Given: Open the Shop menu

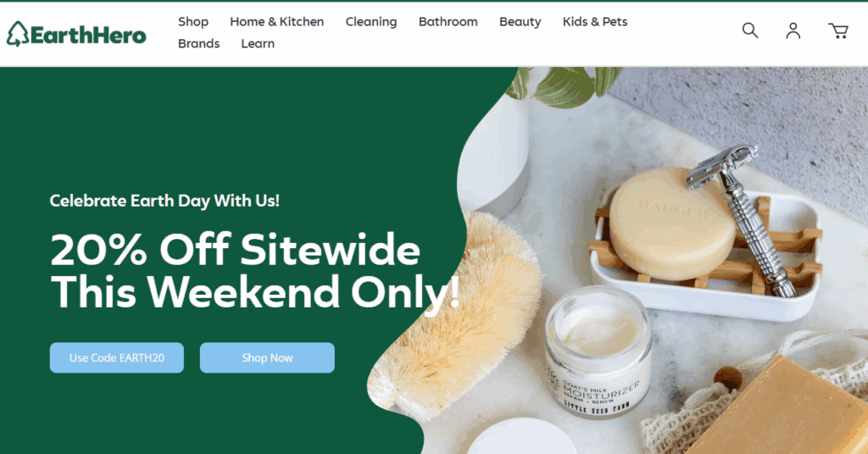Looking at the screenshot, I should [193, 21].
